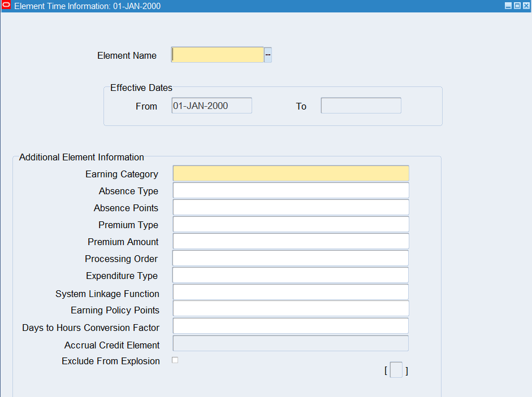Image resolution: width=532 pixels, height=397 pixels.
Task: Focus the Premium Amount field
Action: pyautogui.click(x=291, y=241)
